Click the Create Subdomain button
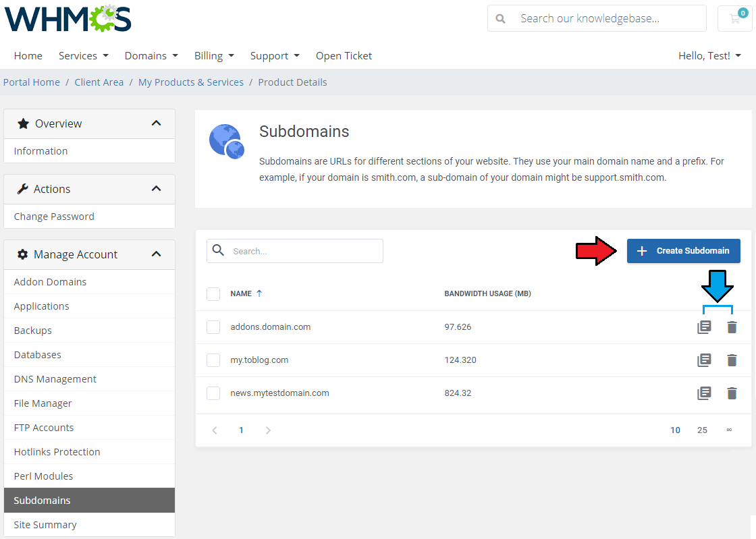 tap(683, 251)
